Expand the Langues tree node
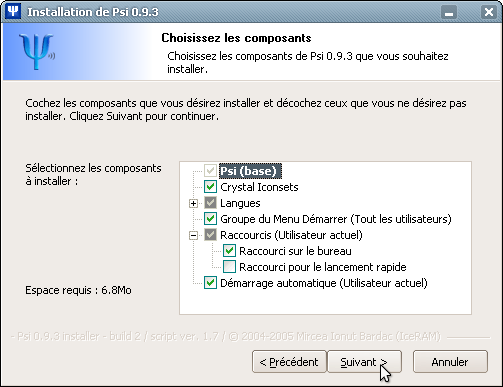Image resolution: width=503 pixels, height=387 pixels. click(x=193, y=203)
